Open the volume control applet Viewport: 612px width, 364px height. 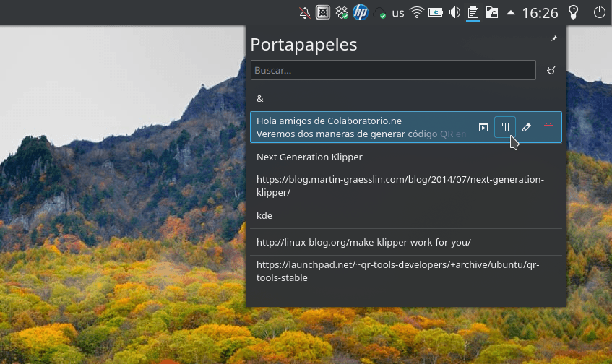click(454, 13)
